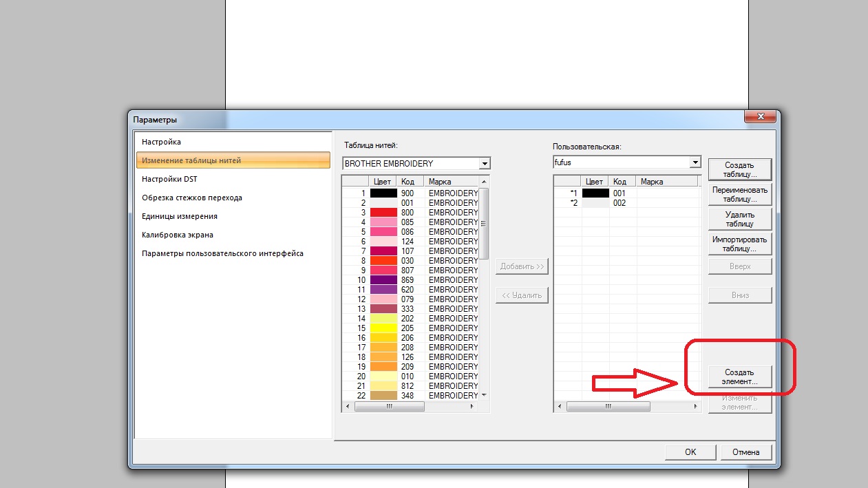This screenshot has height=488, width=868.
Task: Click Удалить таблицу button
Action: pyautogui.click(x=739, y=219)
